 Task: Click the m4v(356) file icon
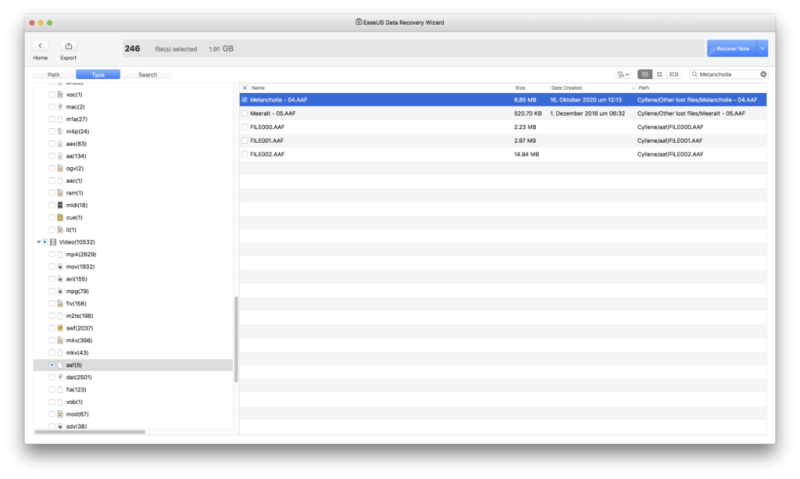pos(60,340)
